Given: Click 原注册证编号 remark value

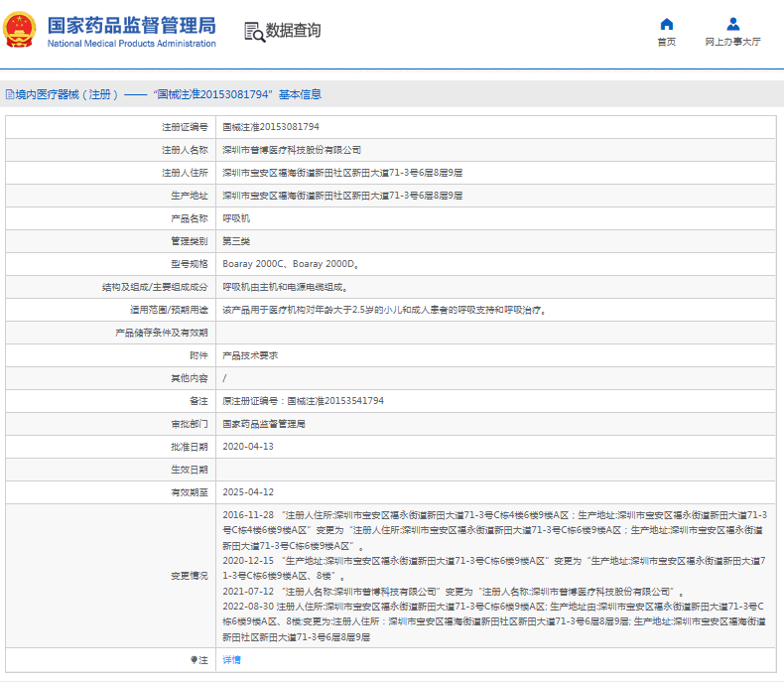Looking at the screenshot, I should pyautogui.click(x=303, y=401).
